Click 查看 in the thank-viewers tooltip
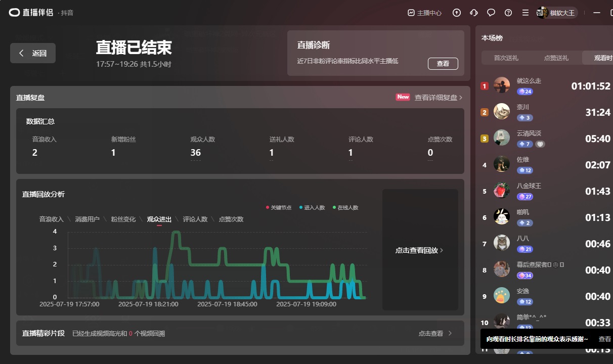 [604, 339]
